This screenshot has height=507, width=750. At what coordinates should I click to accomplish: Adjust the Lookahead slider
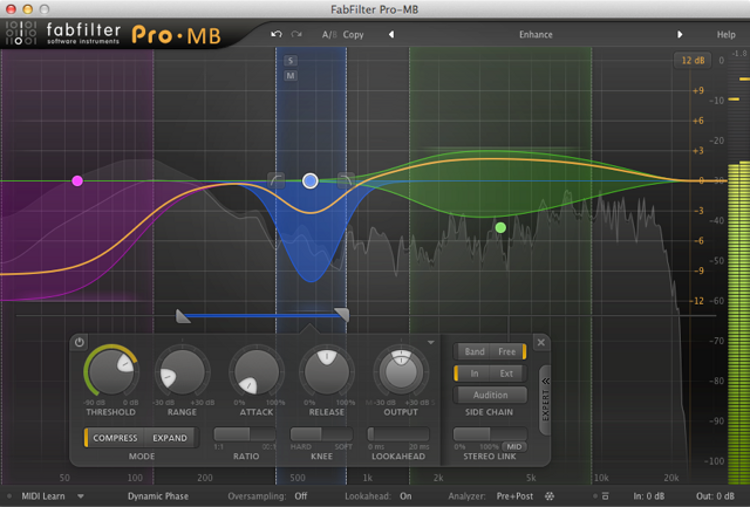pyautogui.click(x=398, y=434)
